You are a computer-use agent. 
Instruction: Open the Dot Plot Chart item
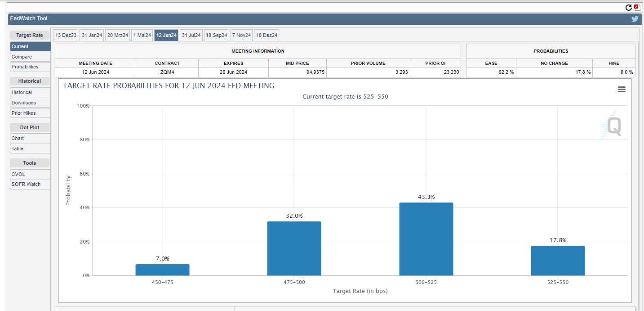click(x=30, y=138)
